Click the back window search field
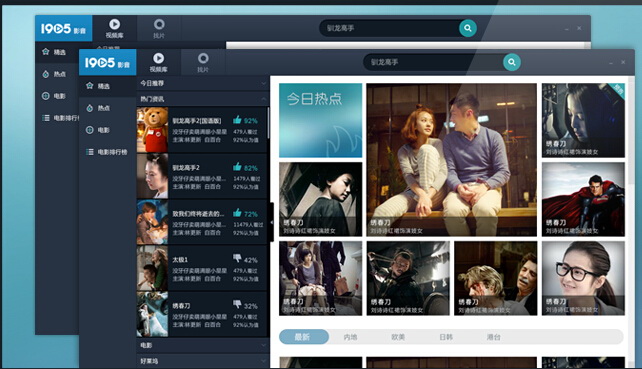642x369 pixels. coord(389,28)
